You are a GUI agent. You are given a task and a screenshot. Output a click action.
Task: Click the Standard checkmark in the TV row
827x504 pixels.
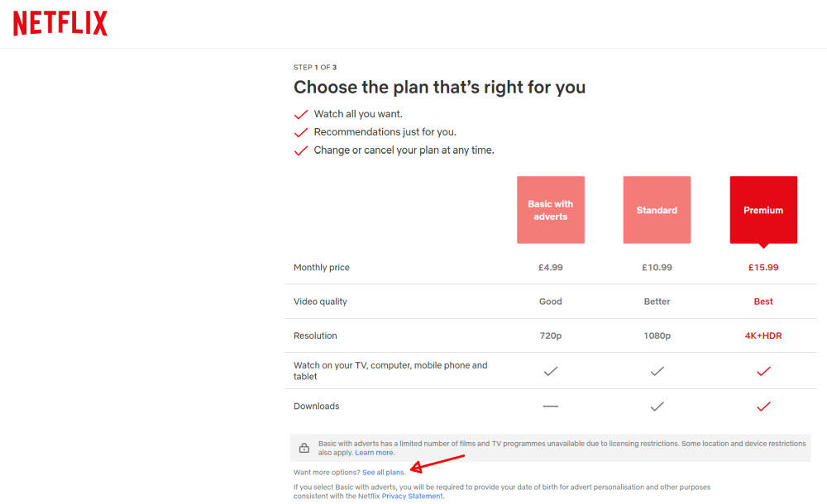coord(656,370)
